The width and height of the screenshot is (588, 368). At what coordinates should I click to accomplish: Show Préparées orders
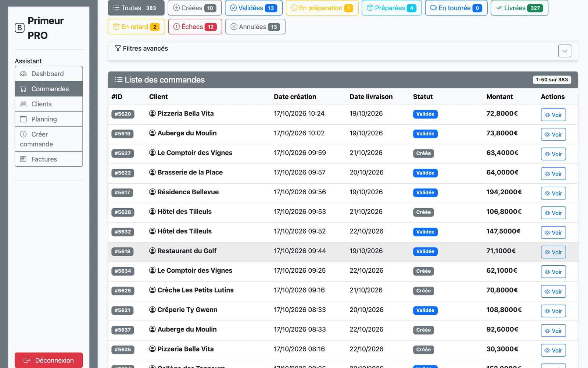pos(391,8)
